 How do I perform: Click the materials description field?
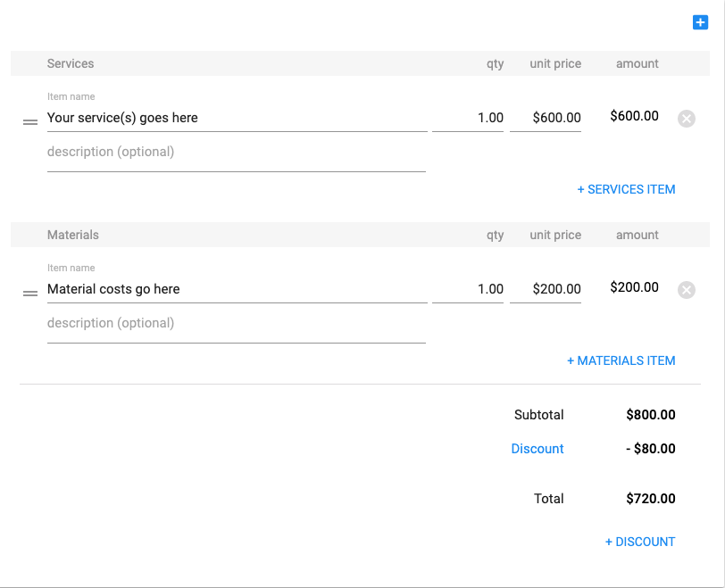pyautogui.click(x=236, y=324)
